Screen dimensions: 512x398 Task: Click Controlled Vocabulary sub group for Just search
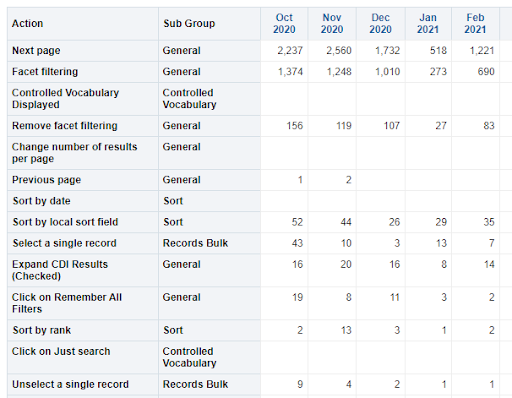tap(209, 357)
